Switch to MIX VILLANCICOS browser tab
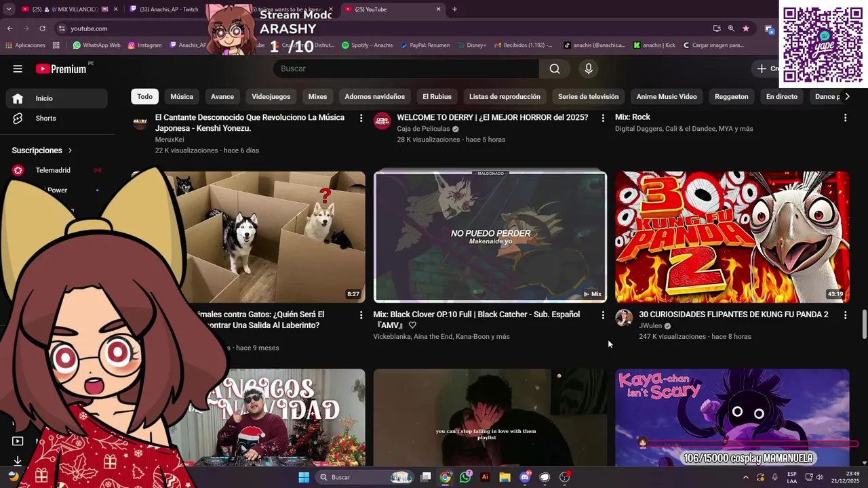Screen dimensions: 868x488 (68, 9)
